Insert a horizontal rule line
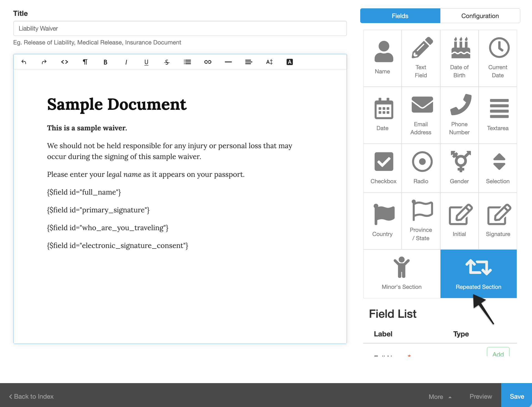The height and width of the screenshot is (407, 532). click(228, 62)
